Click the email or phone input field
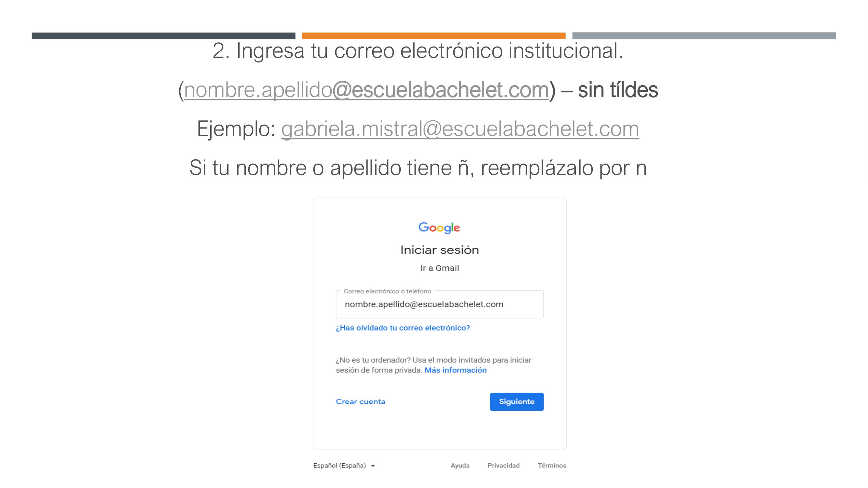 click(x=439, y=305)
